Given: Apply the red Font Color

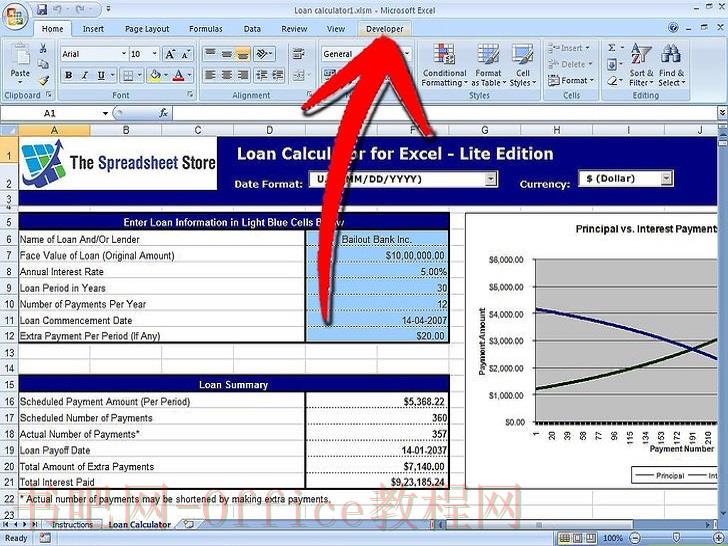Looking at the screenshot, I should click(178, 75).
